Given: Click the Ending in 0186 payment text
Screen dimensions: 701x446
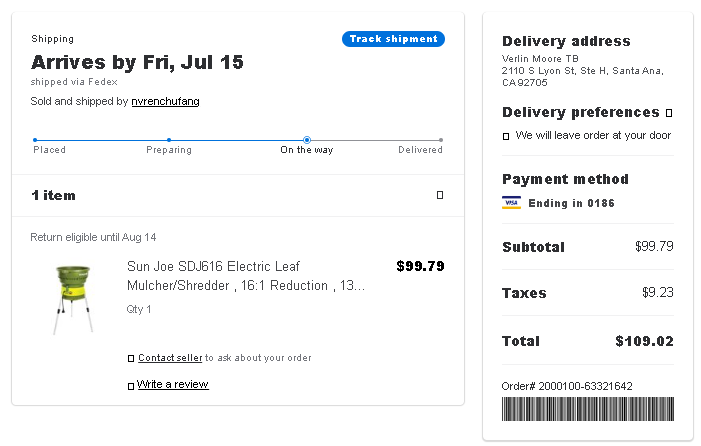Looking at the screenshot, I should [x=571, y=203].
